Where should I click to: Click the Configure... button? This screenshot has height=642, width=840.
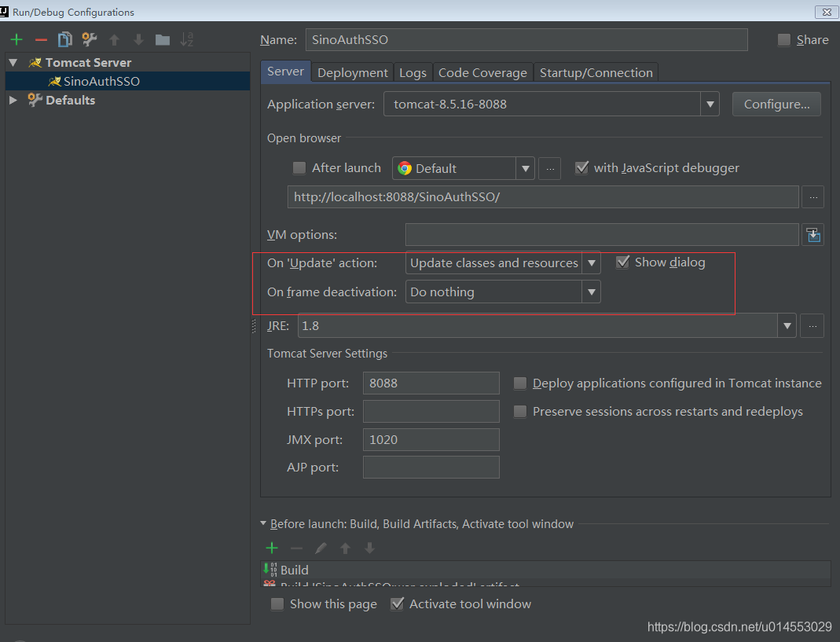click(x=777, y=104)
